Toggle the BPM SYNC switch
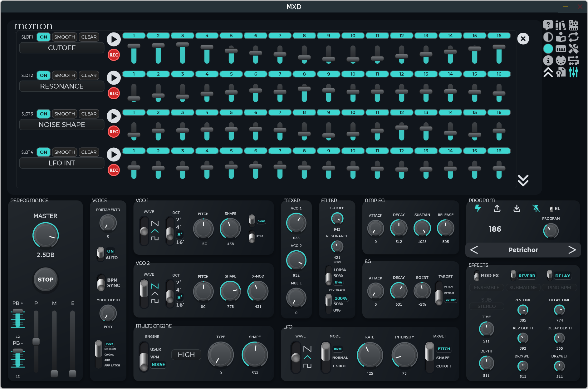This screenshot has width=588, height=389. coord(101,282)
